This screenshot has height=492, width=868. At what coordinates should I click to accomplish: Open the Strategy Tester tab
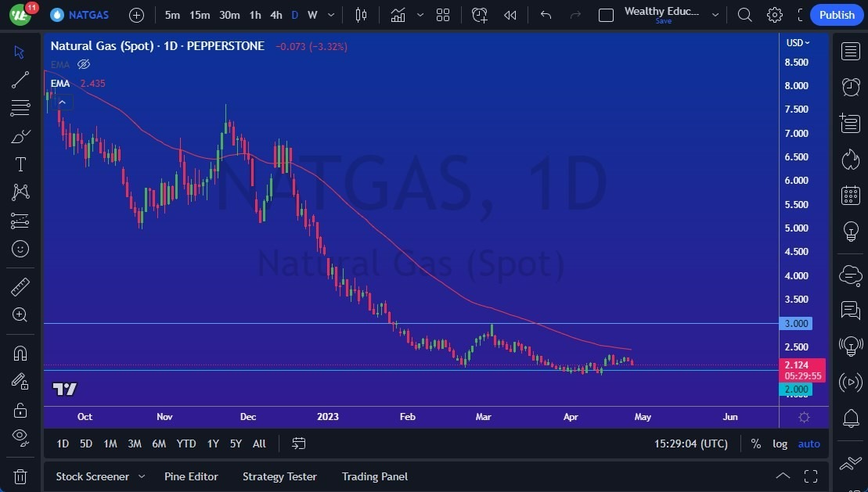click(x=279, y=476)
